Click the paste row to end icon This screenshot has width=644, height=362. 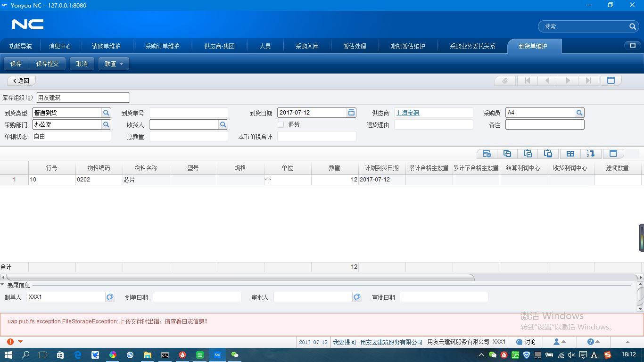pyautogui.click(x=548, y=154)
